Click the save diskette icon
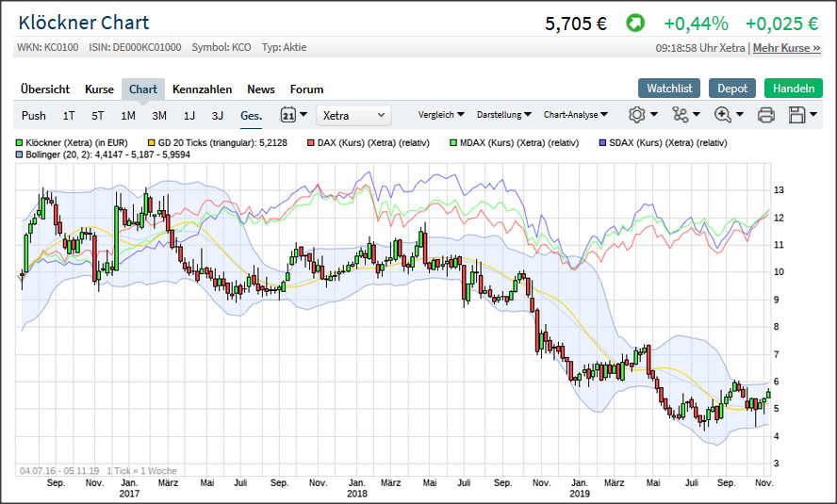The width and height of the screenshot is (837, 504). pos(797,115)
